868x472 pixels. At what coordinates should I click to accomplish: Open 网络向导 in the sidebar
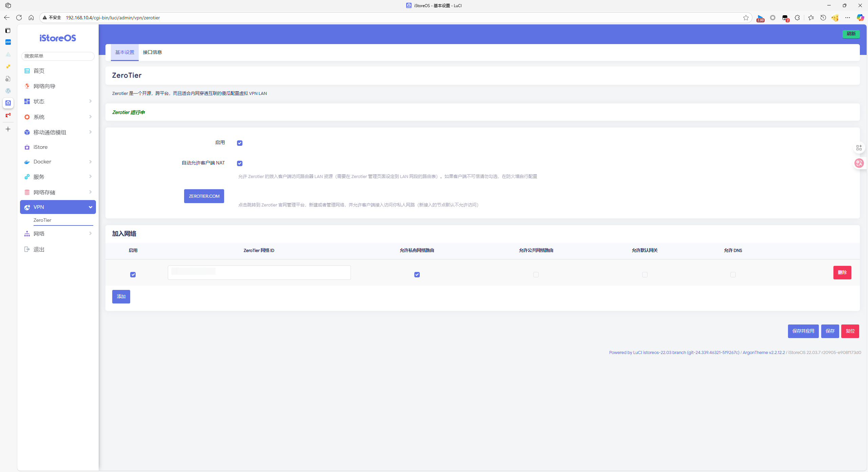(58, 86)
